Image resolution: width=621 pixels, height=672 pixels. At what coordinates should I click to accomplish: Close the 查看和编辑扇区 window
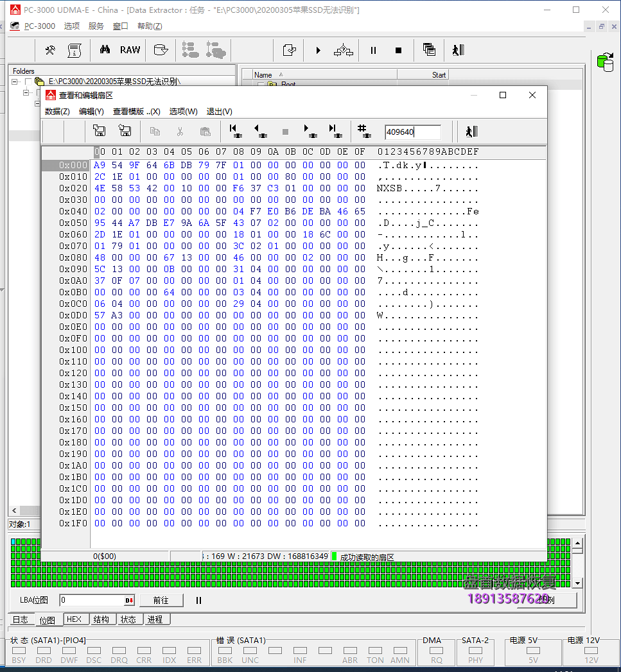[532, 95]
